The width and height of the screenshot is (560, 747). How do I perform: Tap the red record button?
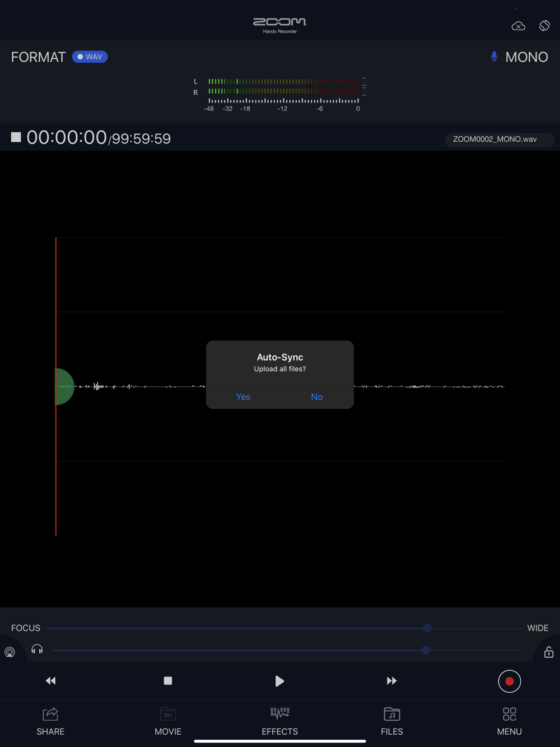coord(510,681)
